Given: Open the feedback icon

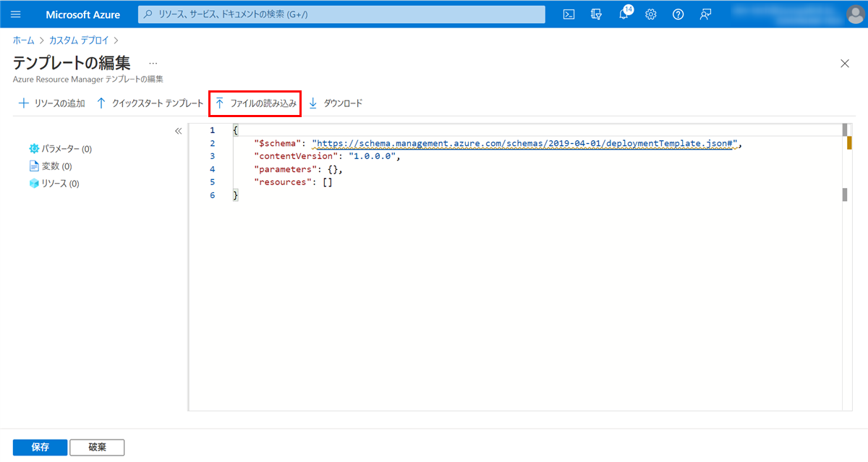Looking at the screenshot, I should (706, 14).
